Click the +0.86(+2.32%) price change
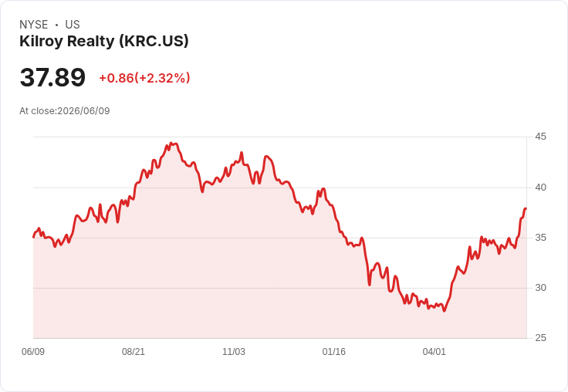Image resolution: width=568 pixels, height=392 pixels. coord(144,78)
